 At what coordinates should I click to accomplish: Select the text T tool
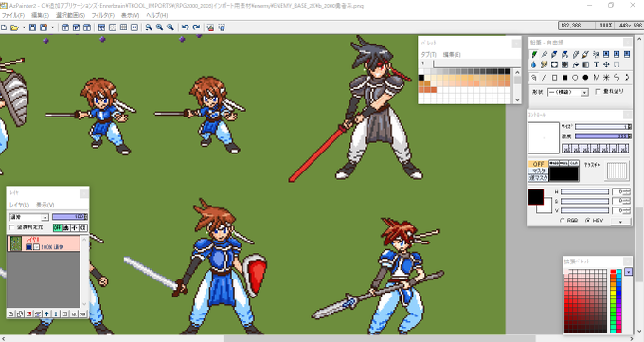tap(596, 64)
